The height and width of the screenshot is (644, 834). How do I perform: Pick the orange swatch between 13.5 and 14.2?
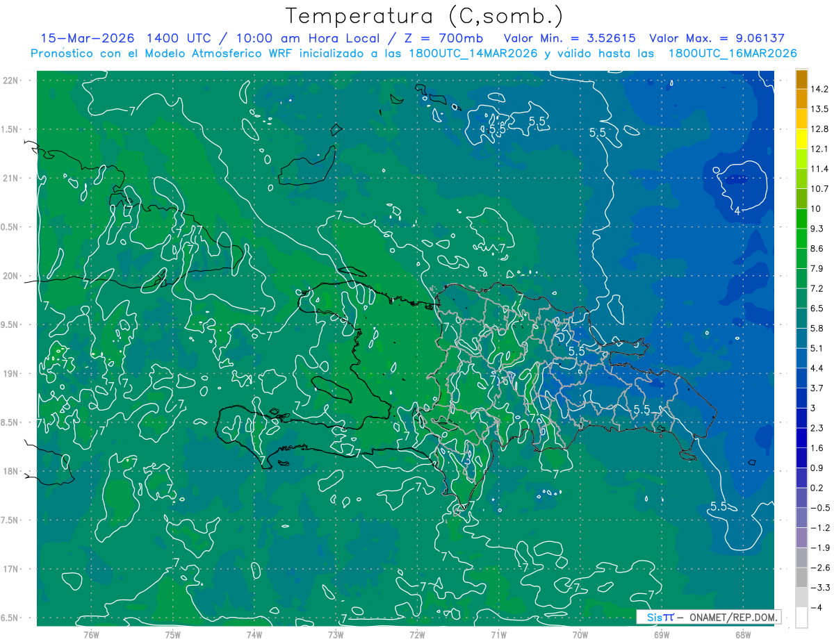[801, 99]
